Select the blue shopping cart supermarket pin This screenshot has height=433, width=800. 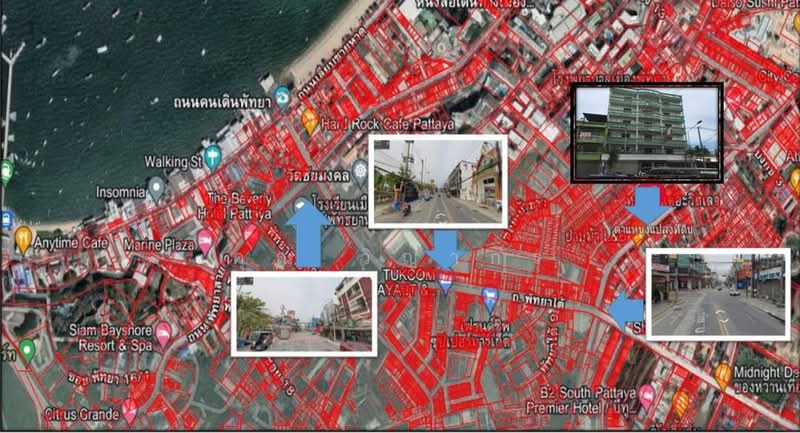(x=490, y=300)
